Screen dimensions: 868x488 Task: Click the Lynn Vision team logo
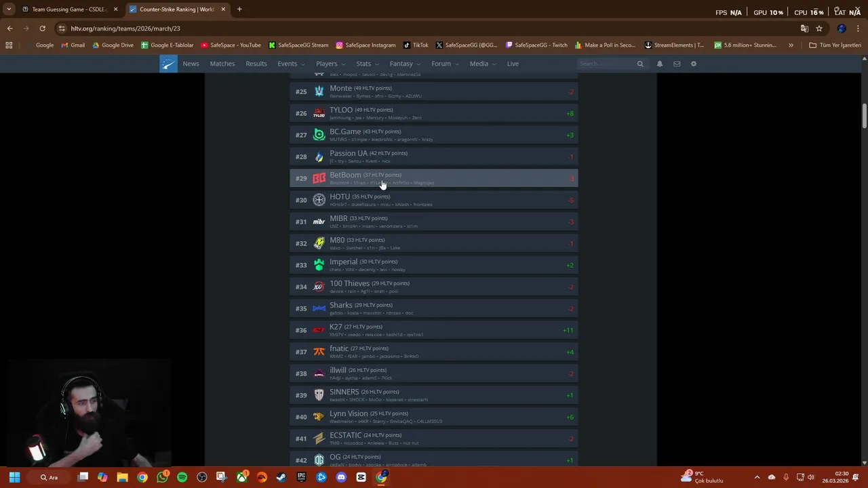click(x=319, y=417)
